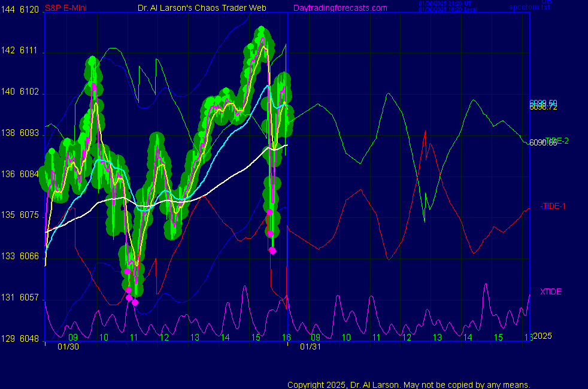The height and width of the screenshot is (389, 588).
Task: Click the 2025 year label
Action: (x=542, y=336)
